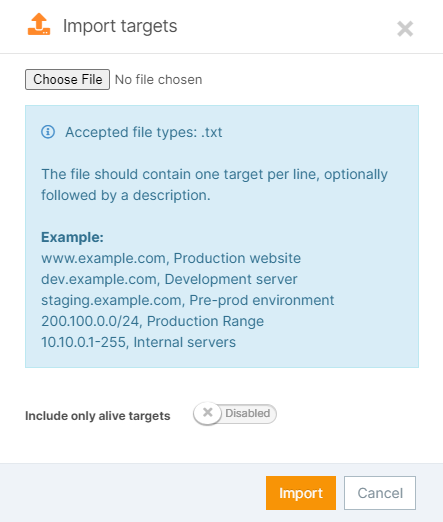Click the Disabled label on the switch
443x522 pixels.
click(x=248, y=413)
